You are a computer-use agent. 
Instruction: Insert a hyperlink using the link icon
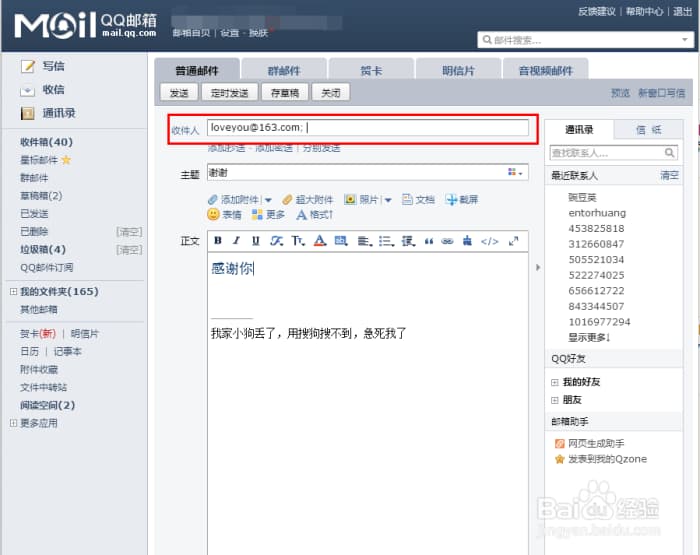click(x=448, y=241)
